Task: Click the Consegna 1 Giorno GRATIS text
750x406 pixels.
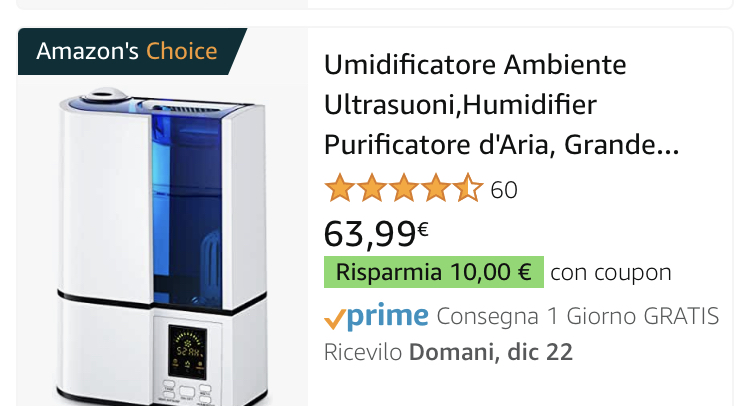Action: 578,317
